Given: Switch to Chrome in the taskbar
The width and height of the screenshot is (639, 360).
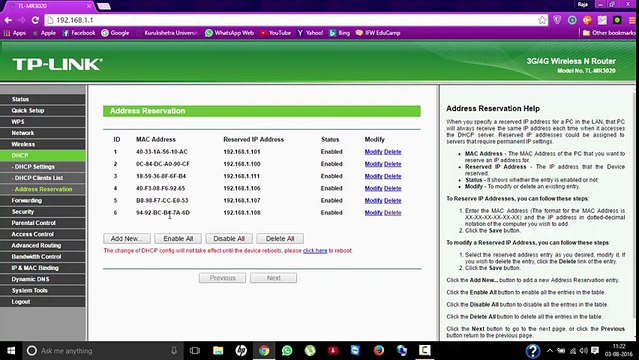Looking at the screenshot, I should tap(264, 351).
